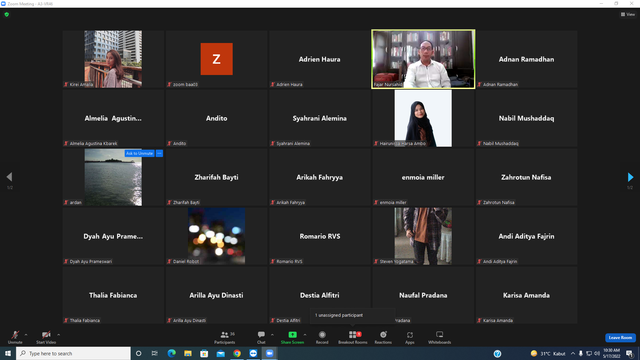
Task: Start video from the Zoom toolbar
Action: (46, 337)
